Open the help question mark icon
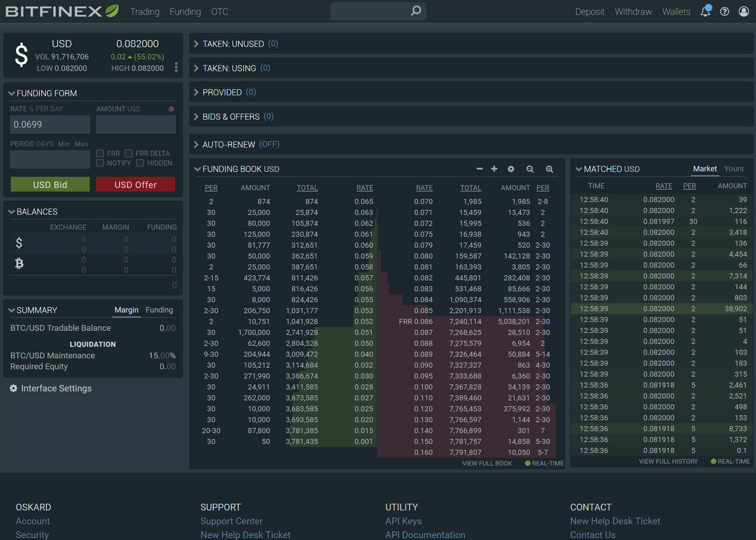 click(x=724, y=11)
